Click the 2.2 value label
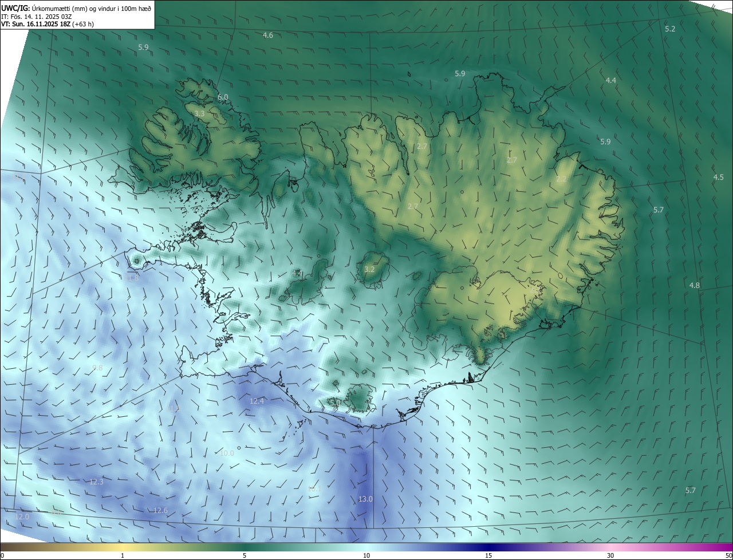733x560 pixels. [561, 179]
